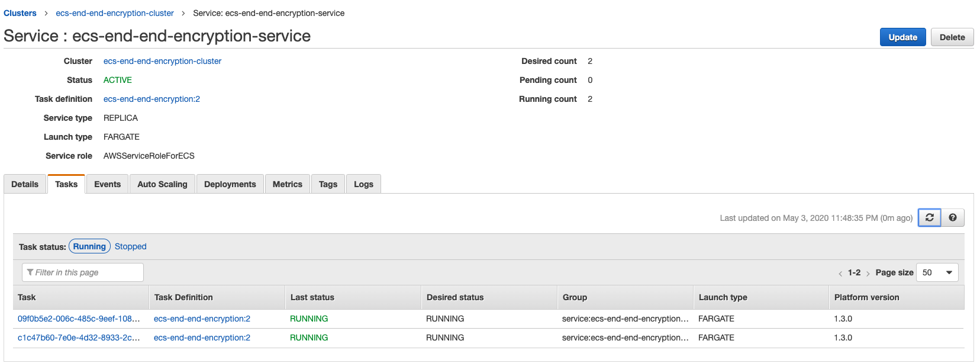The height and width of the screenshot is (363, 980).
Task: Focus the Filter in this page field
Action: click(83, 272)
